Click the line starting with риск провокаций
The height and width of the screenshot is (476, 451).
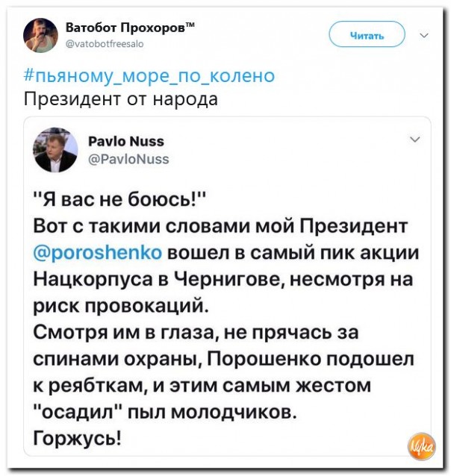tap(119, 306)
